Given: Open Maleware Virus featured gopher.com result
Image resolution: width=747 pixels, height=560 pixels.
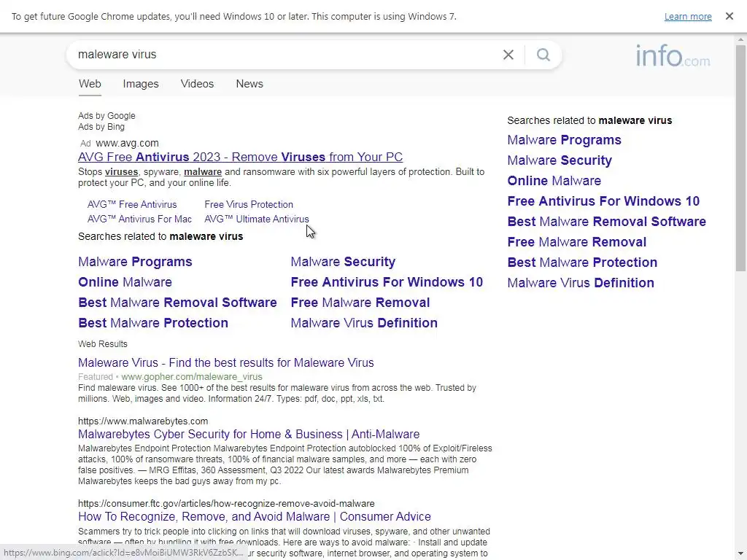Looking at the screenshot, I should [226, 363].
